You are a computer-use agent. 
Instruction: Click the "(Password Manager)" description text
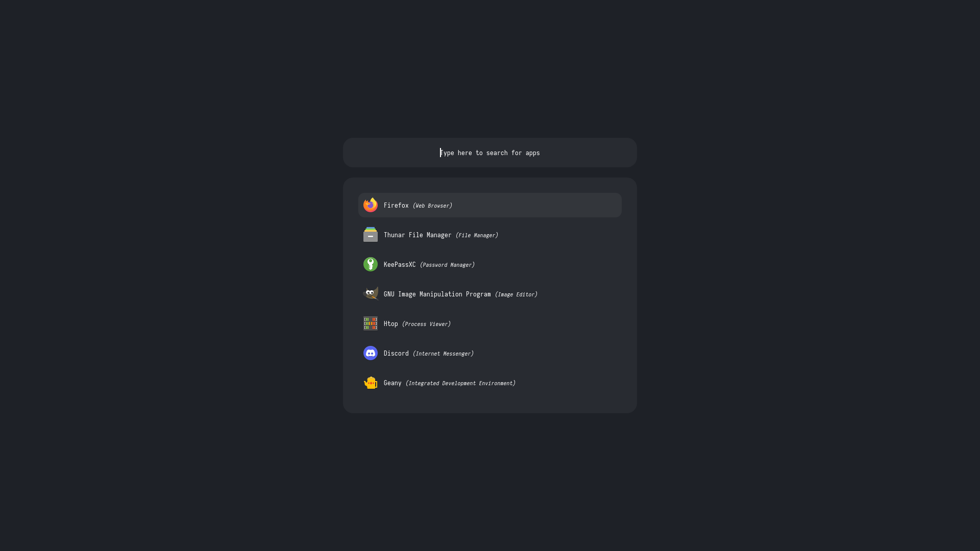coord(447,265)
